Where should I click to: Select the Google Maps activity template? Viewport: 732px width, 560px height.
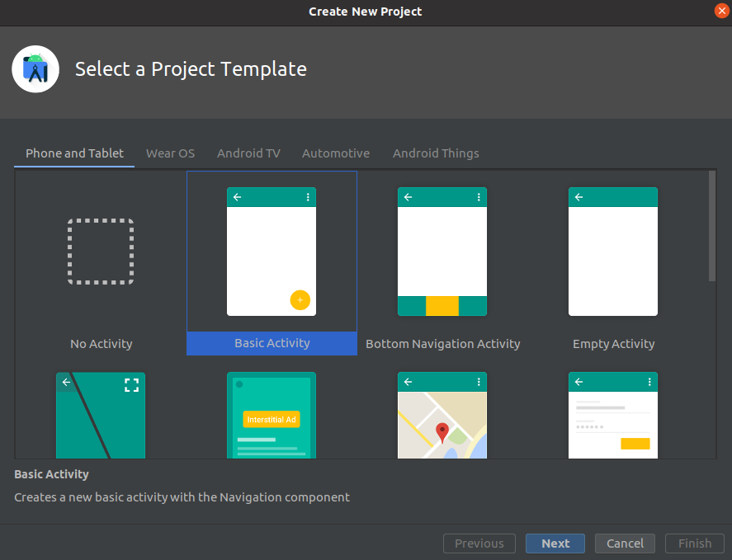[x=442, y=415]
